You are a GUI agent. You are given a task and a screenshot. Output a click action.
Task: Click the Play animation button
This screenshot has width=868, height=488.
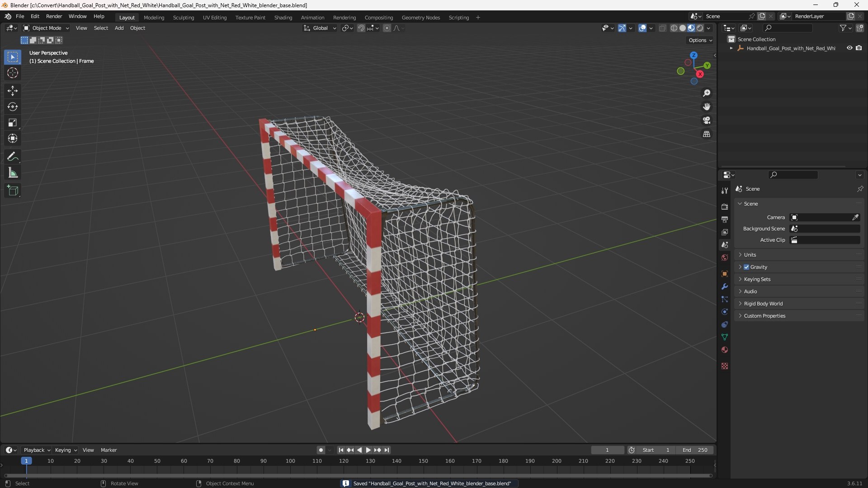pyautogui.click(x=368, y=450)
